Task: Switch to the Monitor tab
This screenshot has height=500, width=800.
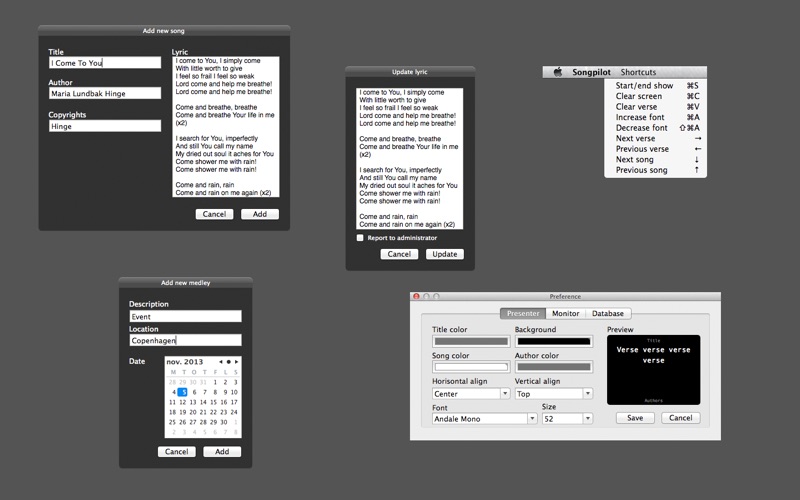Action: coord(565,313)
